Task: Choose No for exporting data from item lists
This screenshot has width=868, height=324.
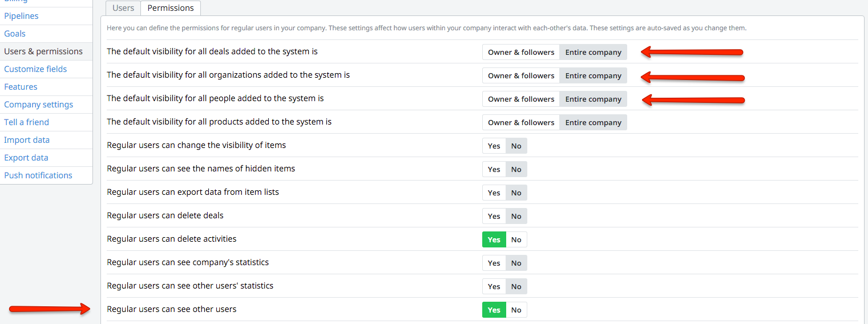Action: point(516,193)
